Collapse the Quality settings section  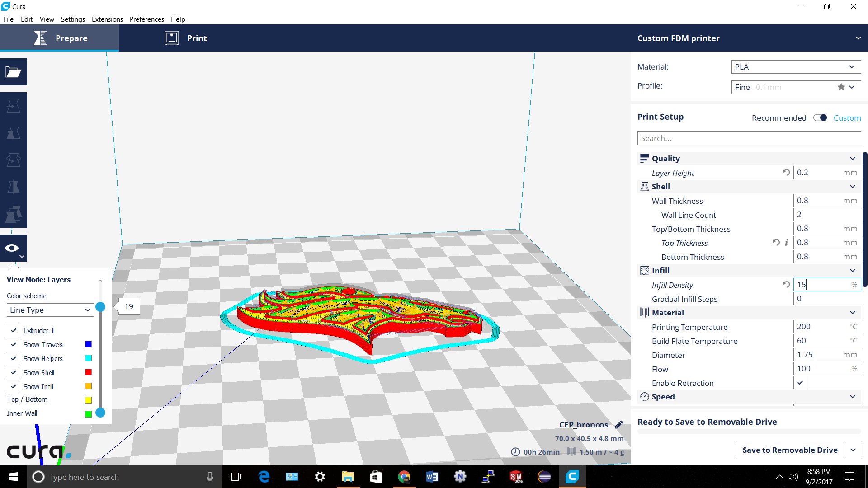pos(852,159)
